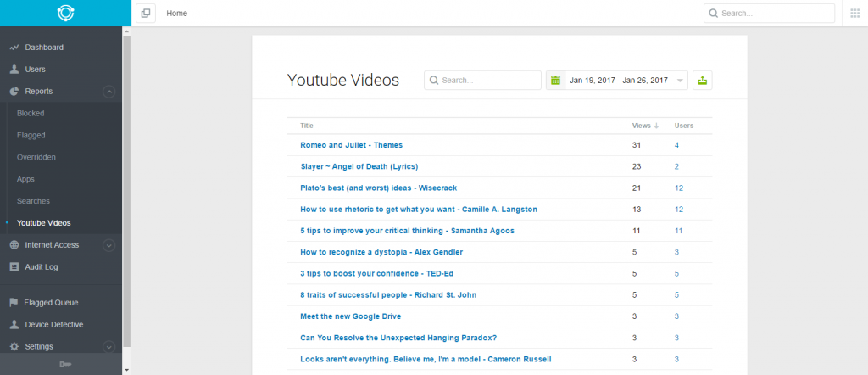Screen dimensions: 868x375
Task: Click the green calendar icon
Action: [x=555, y=81]
